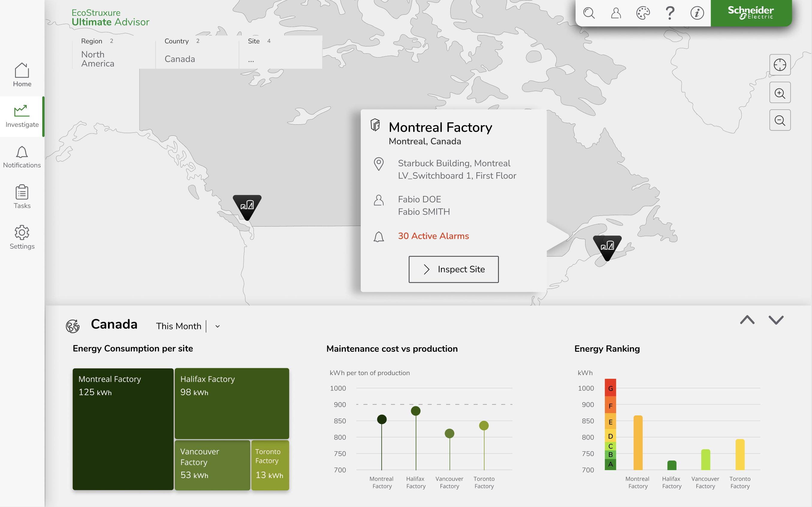Click the Maintenance cost vs production heading

click(x=392, y=349)
